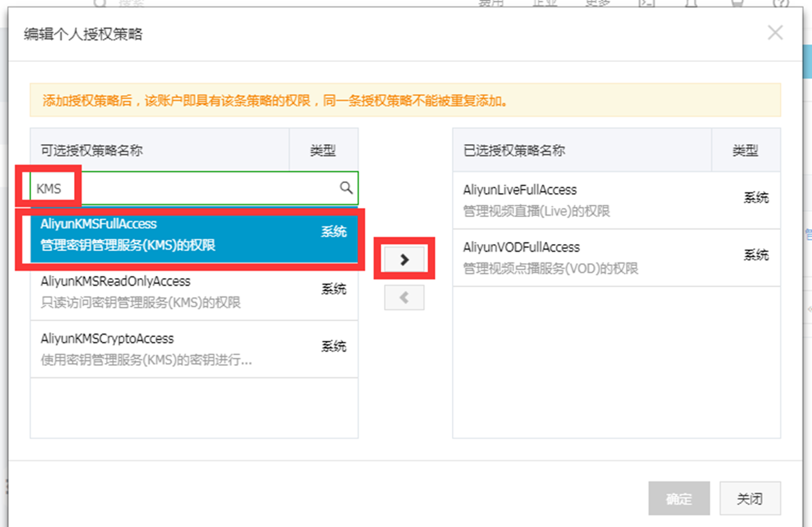Click the 确定 confirm button
Screen dimensions: 812x527
coord(679,498)
